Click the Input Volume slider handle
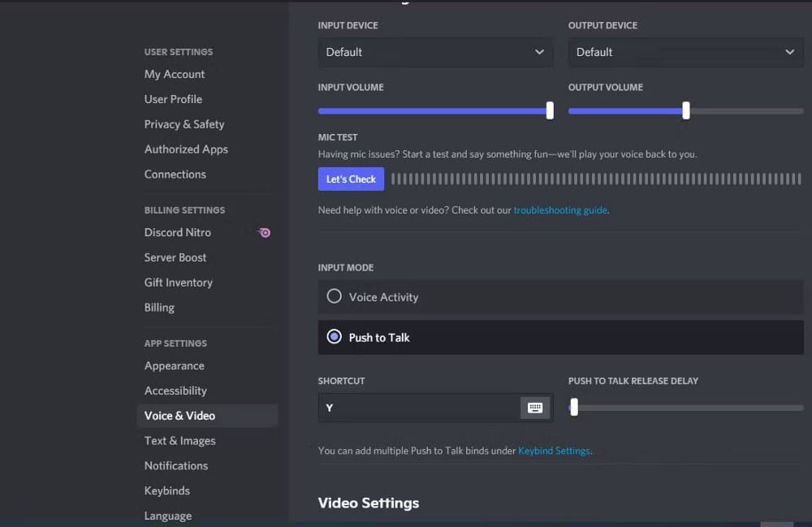Image resolution: width=812 pixels, height=527 pixels. (549, 110)
